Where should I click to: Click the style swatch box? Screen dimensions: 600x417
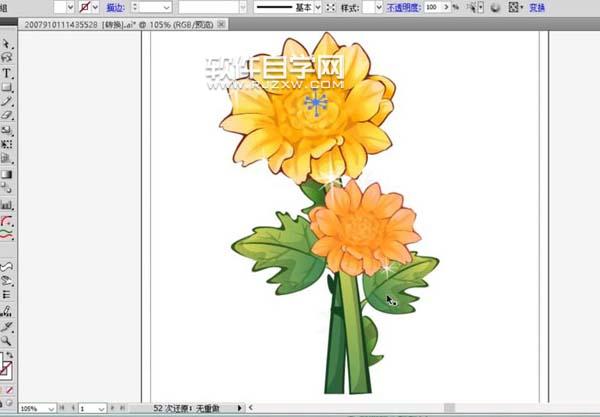pos(368,7)
